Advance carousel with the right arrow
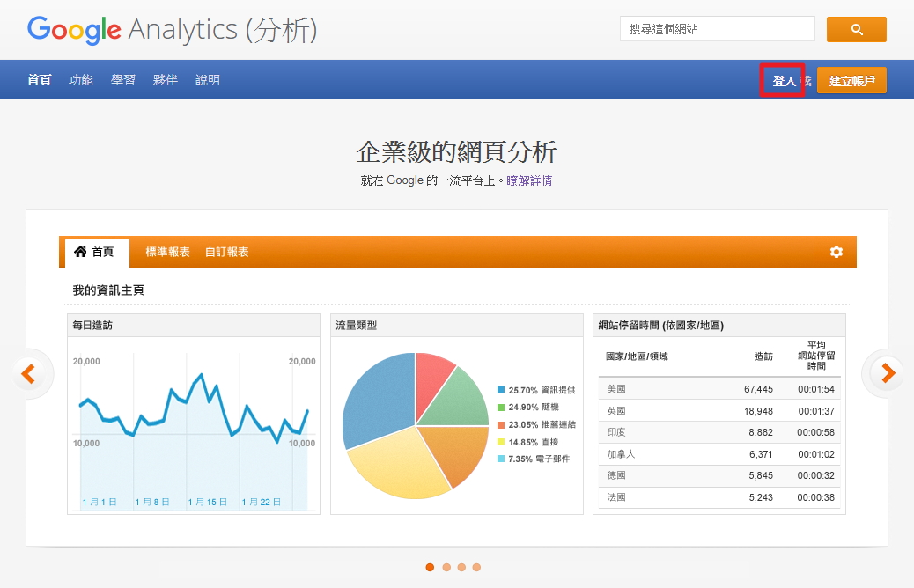The image size is (914, 588). (888, 373)
